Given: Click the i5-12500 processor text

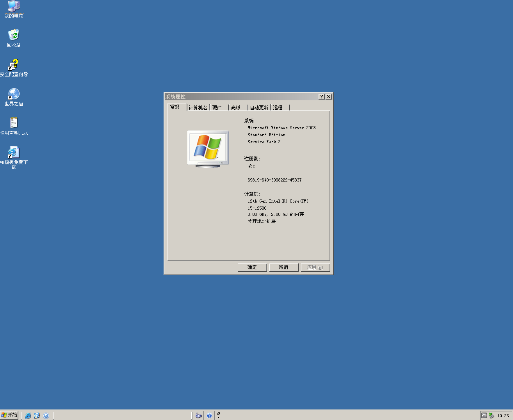Looking at the screenshot, I should pos(257,208).
